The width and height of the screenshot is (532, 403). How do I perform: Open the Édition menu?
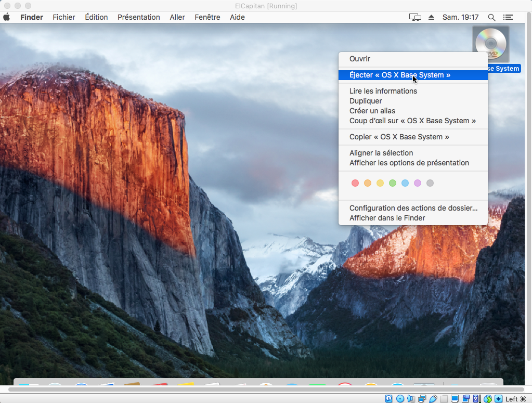96,17
